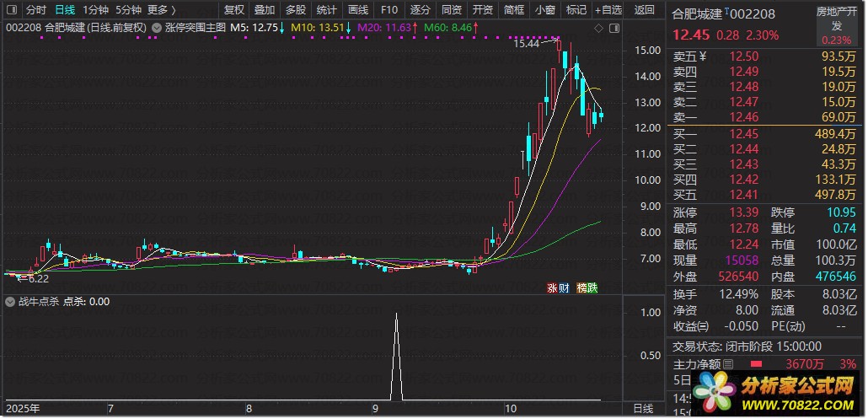
Task: Click the 标记 mark button
Action: pos(576,9)
